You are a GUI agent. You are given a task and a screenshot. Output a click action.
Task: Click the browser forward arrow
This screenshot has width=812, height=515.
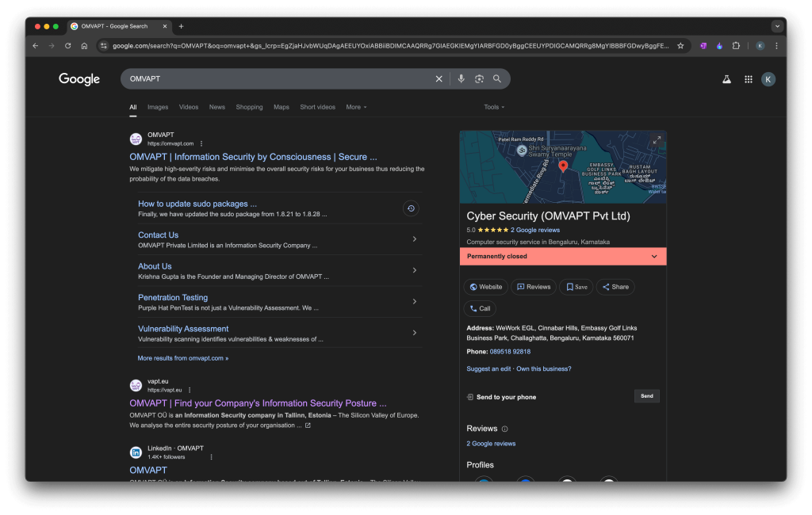pyautogui.click(x=52, y=45)
